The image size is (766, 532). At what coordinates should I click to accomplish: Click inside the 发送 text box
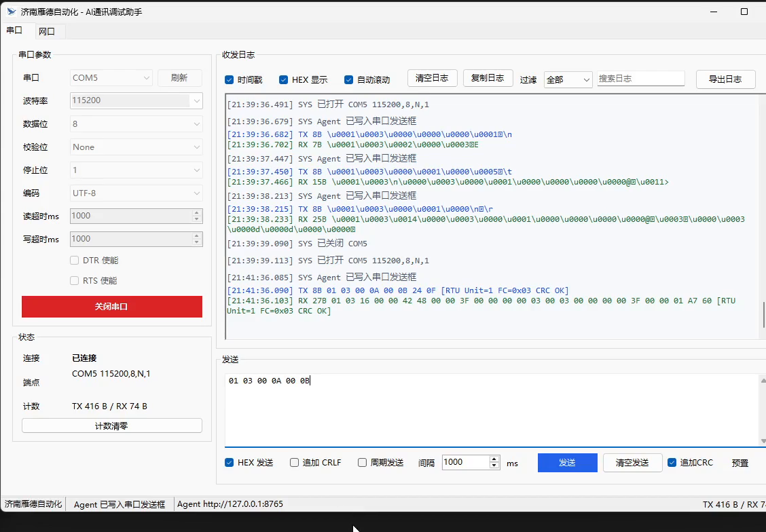[492, 410]
